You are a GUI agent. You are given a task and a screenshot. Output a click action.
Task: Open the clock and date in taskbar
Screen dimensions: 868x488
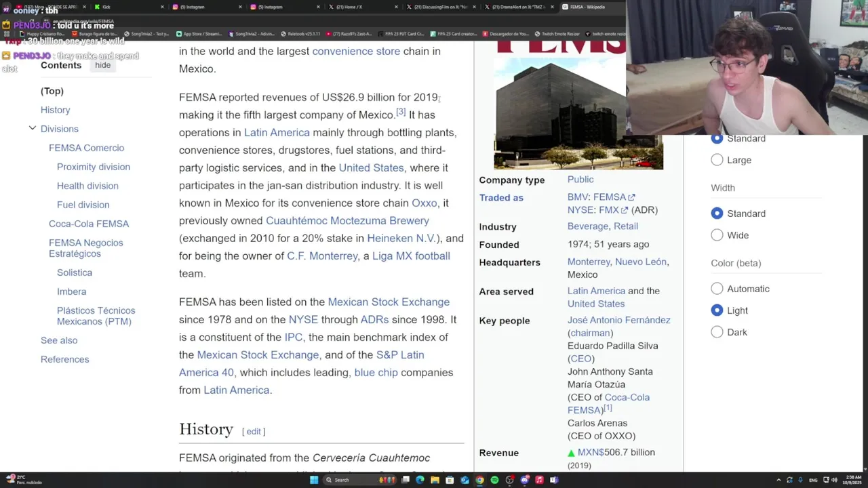[853, 480]
